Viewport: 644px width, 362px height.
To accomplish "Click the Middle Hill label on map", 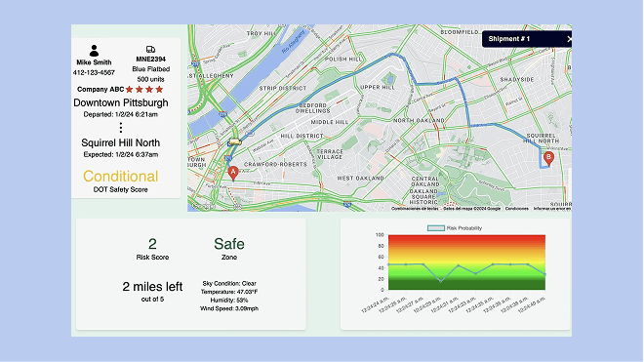I will coord(330,122).
